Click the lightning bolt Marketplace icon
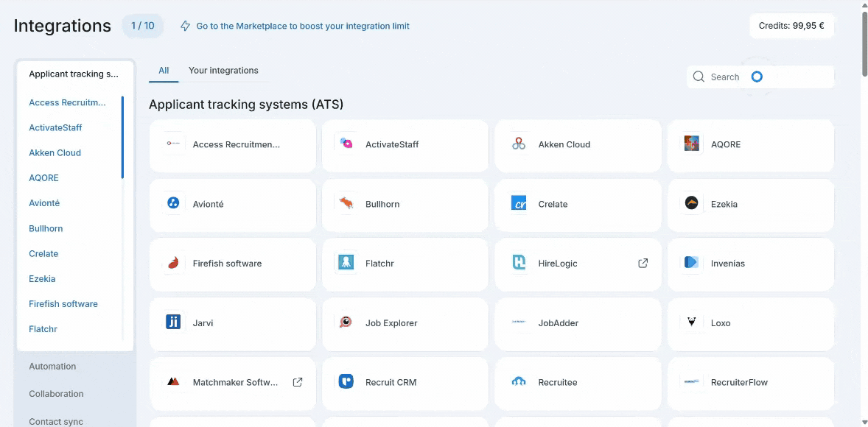Viewport: 868px width, 427px height. click(x=186, y=26)
